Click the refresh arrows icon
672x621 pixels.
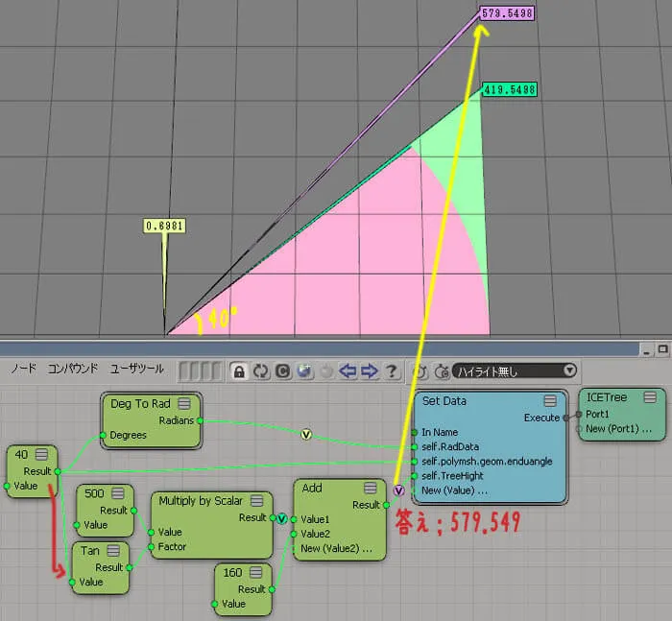260,371
